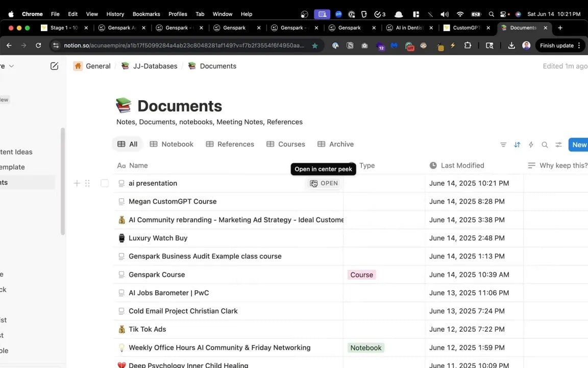Click the sort arrows icon near the New button
Viewport: 588px width, 368px height.
point(517,145)
